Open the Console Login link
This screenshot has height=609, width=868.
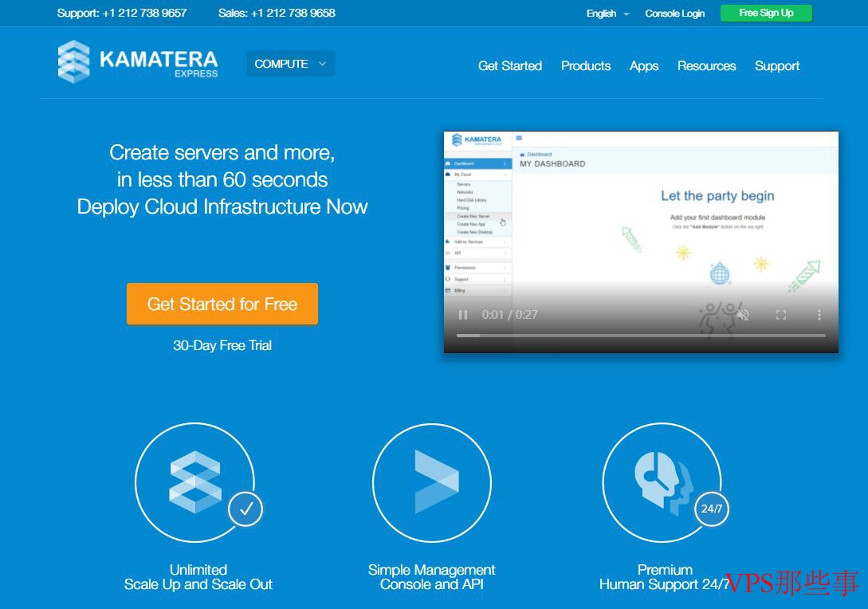click(675, 14)
